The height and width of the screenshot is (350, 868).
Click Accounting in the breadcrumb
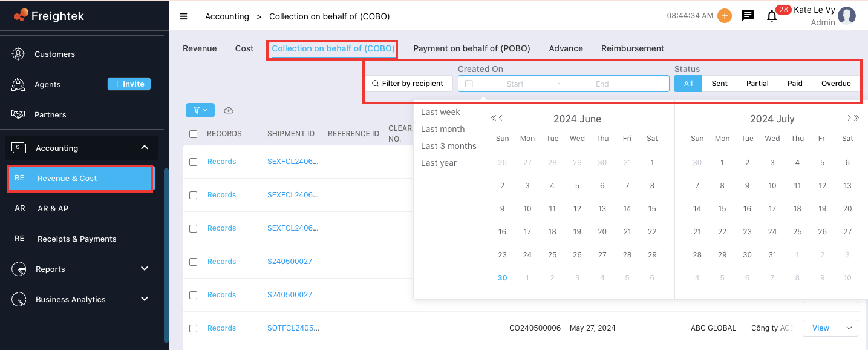(x=227, y=16)
